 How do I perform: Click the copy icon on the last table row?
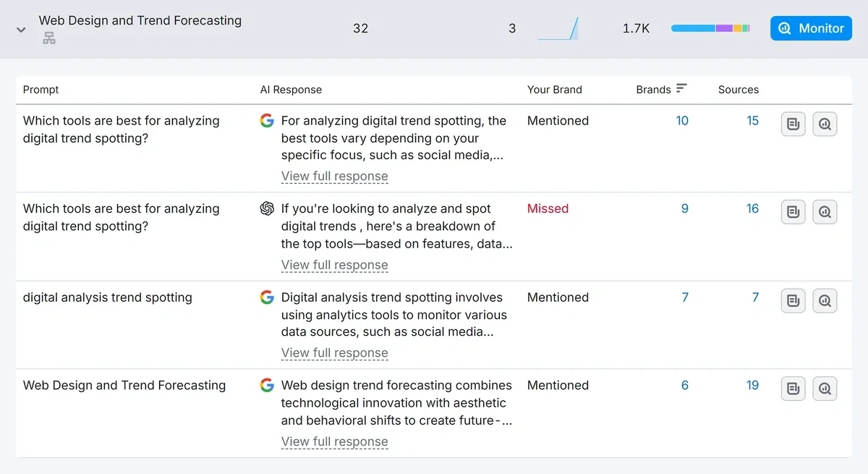coord(793,389)
